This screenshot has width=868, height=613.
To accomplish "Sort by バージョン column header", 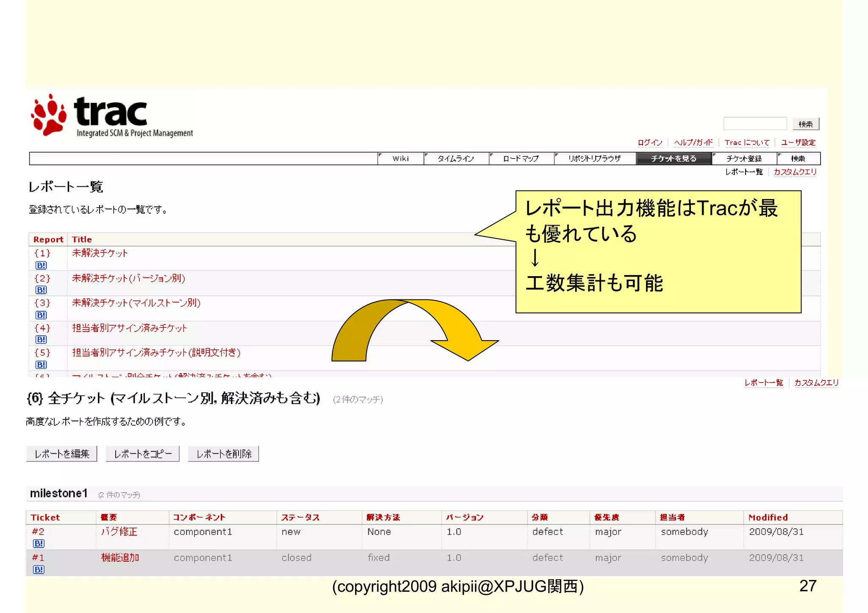I will click(465, 518).
